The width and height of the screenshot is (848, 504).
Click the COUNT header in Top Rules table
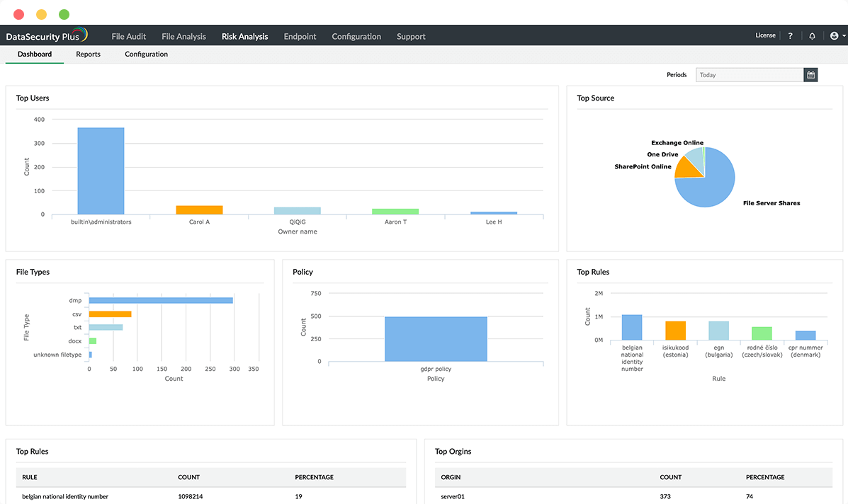coord(188,477)
